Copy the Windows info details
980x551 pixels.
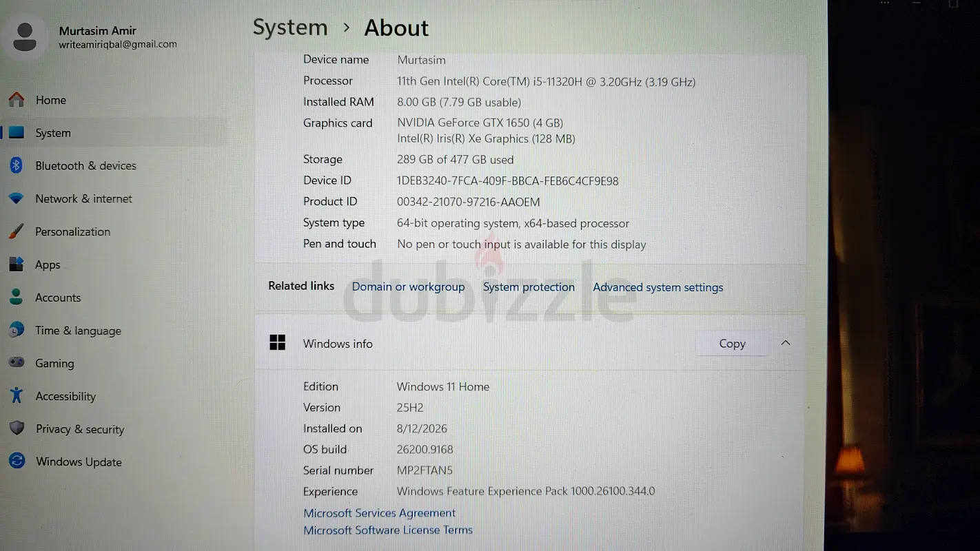[x=732, y=343]
